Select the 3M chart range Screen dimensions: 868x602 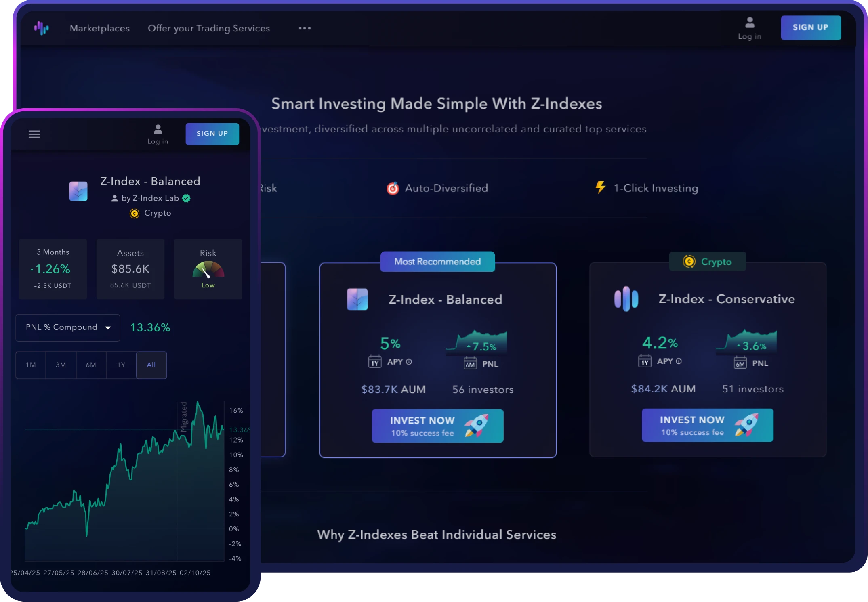(61, 365)
